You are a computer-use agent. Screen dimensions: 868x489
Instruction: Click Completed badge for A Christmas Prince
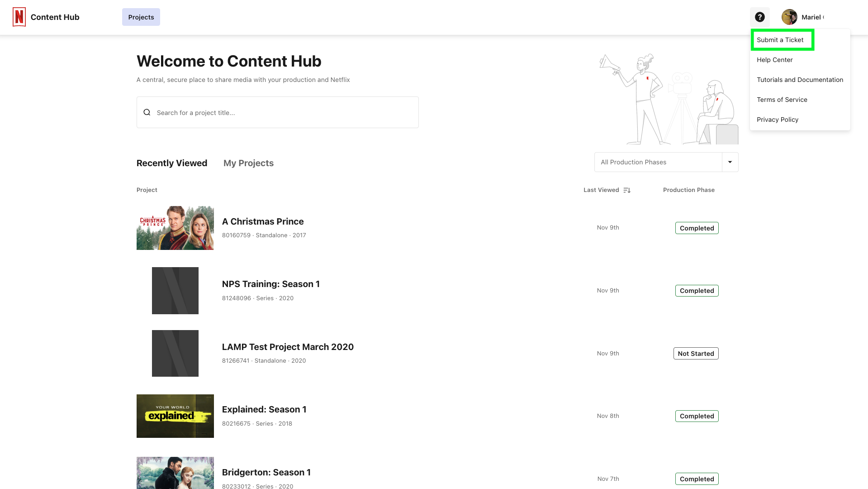[x=697, y=228]
